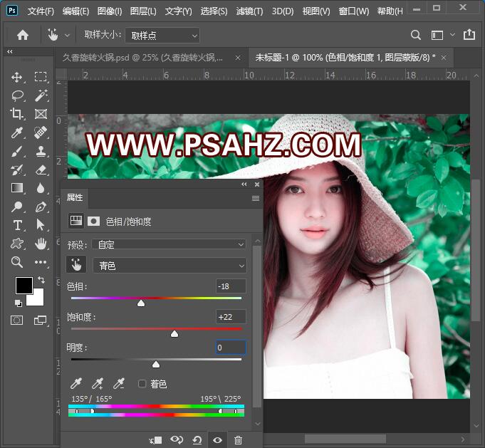This screenshot has height=448, width=485.
Task: Select the Rectangular Marquee tool
Action: click(x=41, y=77)
